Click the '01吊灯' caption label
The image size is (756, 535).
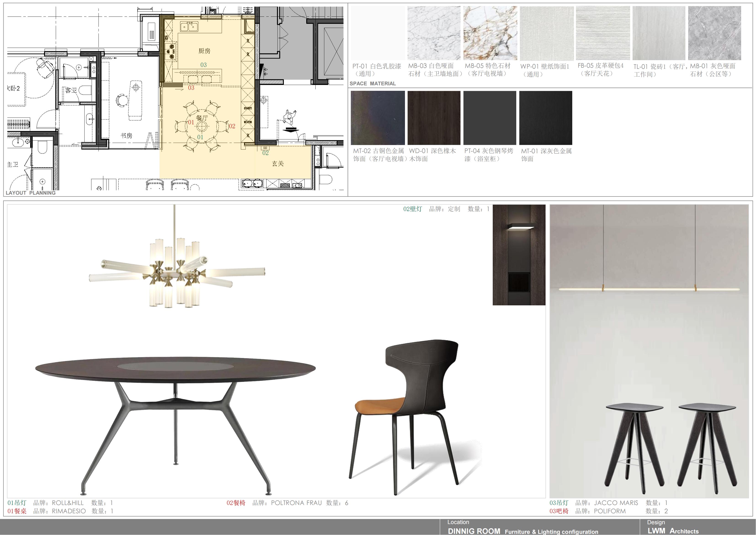coord(17,503)
